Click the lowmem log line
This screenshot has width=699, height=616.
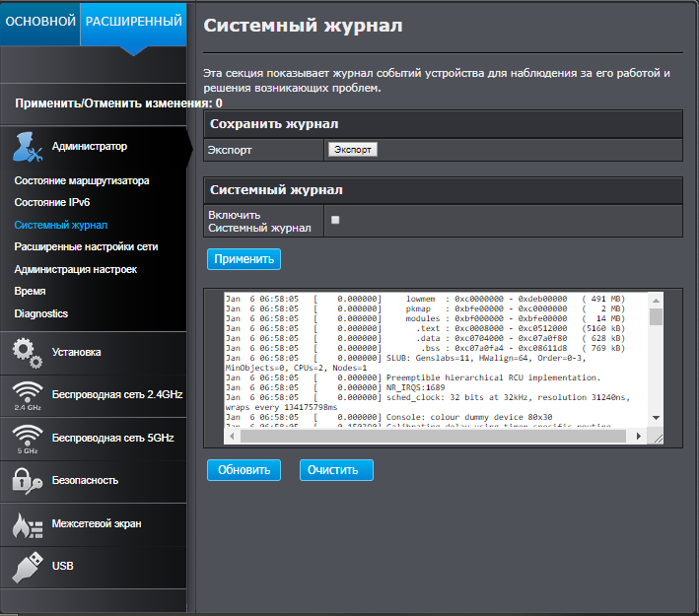click(425, 299)
